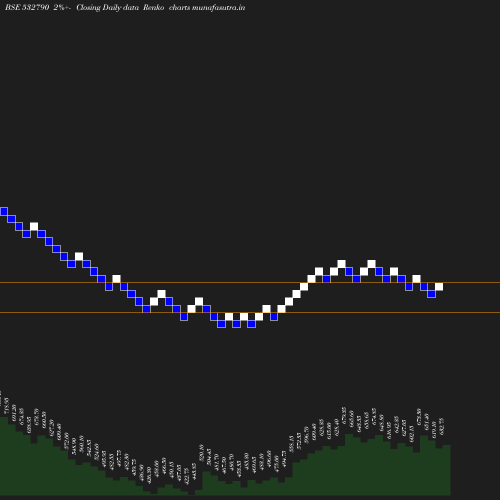Select the lower orange horizontal level line
The image size is (500, 500).
pos(250,313)
